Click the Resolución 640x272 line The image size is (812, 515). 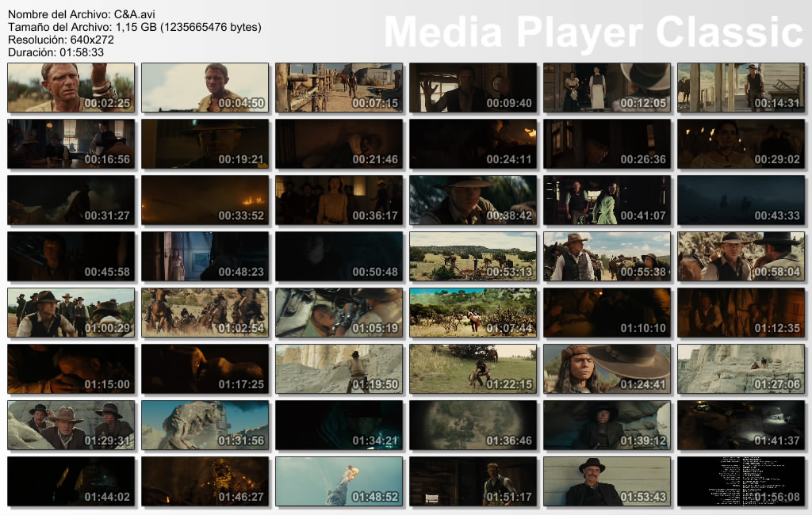tap(61, 40)
